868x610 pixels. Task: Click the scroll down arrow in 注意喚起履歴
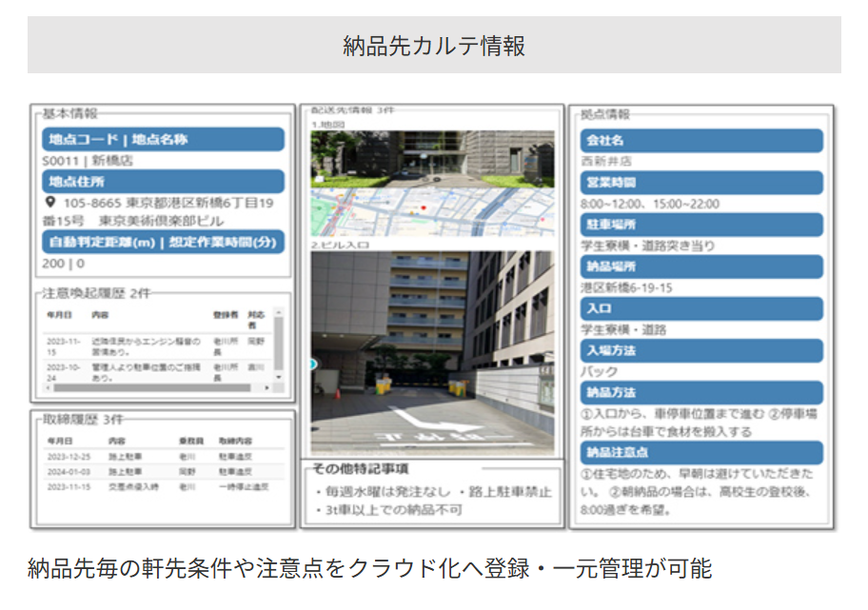[x=279, y=378]
